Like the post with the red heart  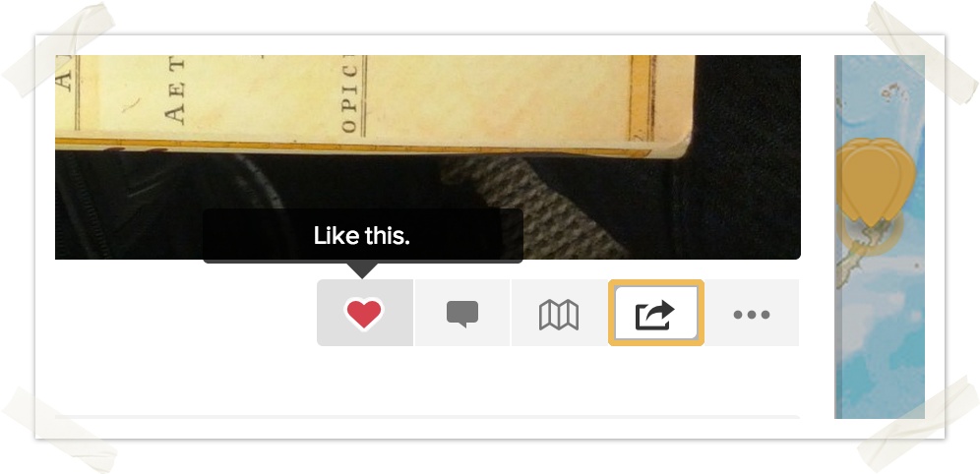click(364, 313)
